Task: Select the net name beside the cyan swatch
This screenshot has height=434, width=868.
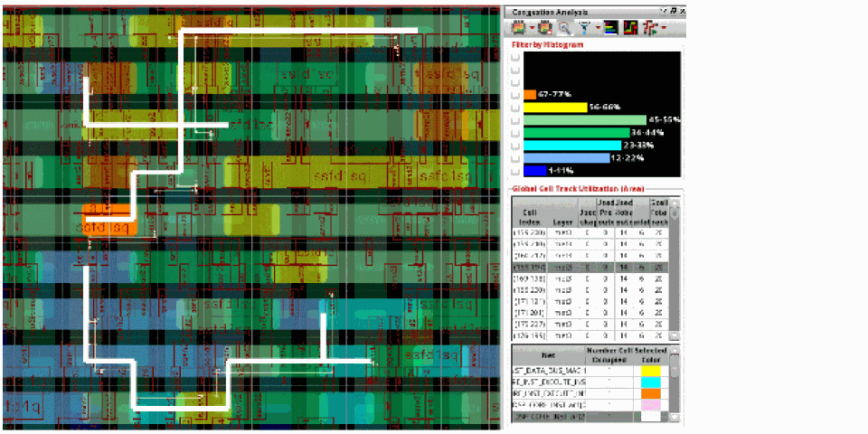Action: [x=549, y=382]
